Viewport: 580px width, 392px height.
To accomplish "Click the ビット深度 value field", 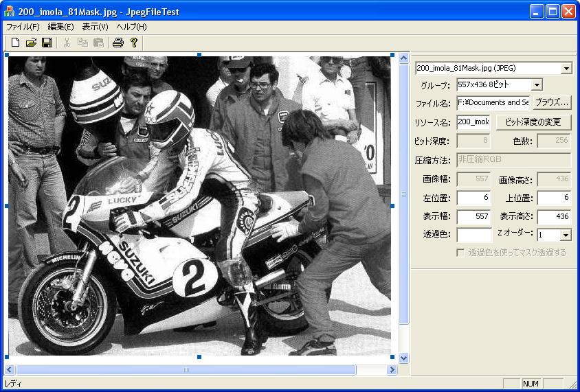I will 474,141.
